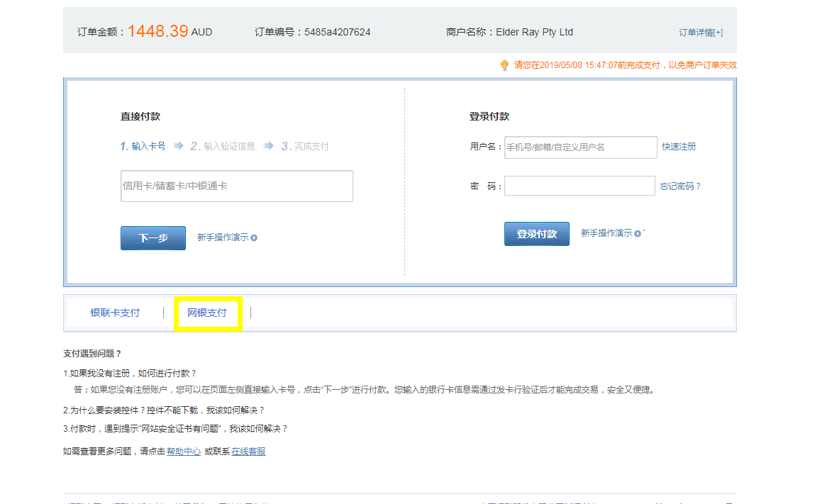Click the page scrollbar on the right edge
This screenshot has height=504, width=837.
point(833,252)
